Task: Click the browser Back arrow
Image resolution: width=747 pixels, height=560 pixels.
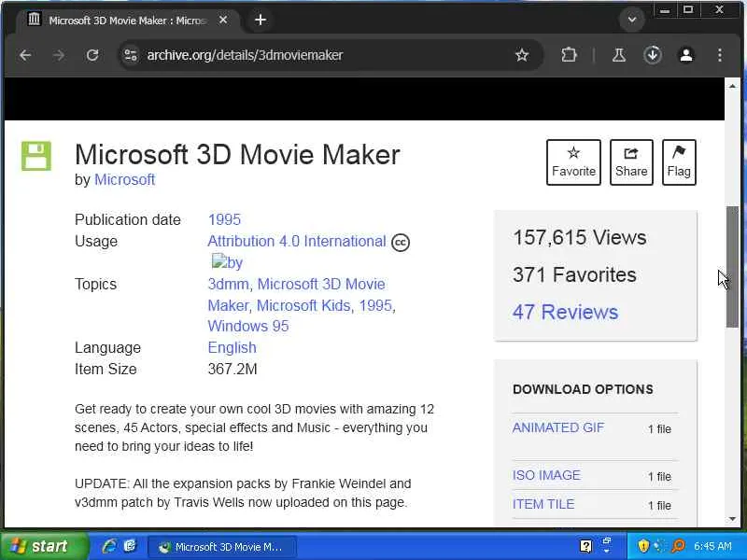Action: click(25, 55)
